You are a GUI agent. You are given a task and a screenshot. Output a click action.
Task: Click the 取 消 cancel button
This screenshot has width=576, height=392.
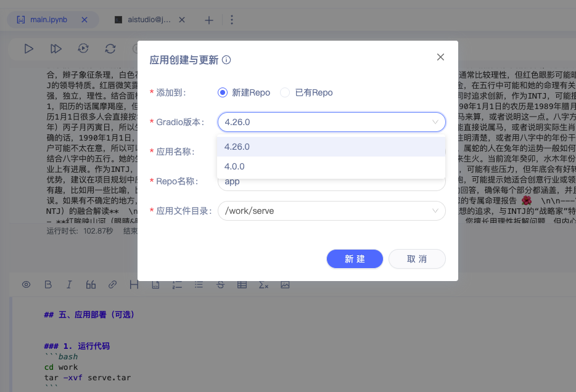(x=417, y=259)
